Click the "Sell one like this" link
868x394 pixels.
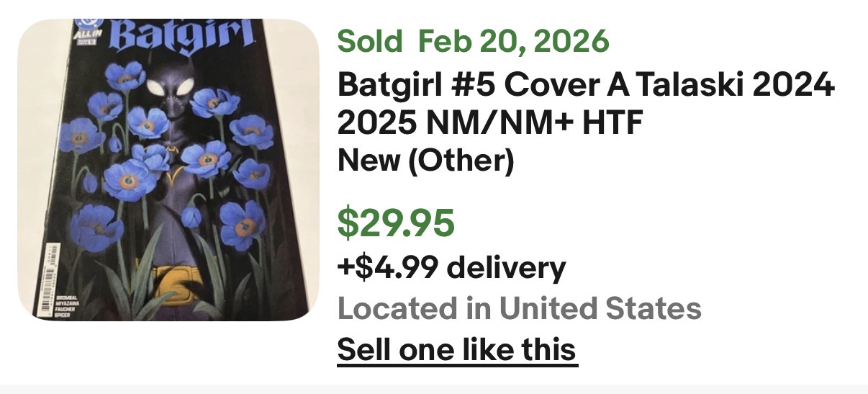[x=457, y=349]
